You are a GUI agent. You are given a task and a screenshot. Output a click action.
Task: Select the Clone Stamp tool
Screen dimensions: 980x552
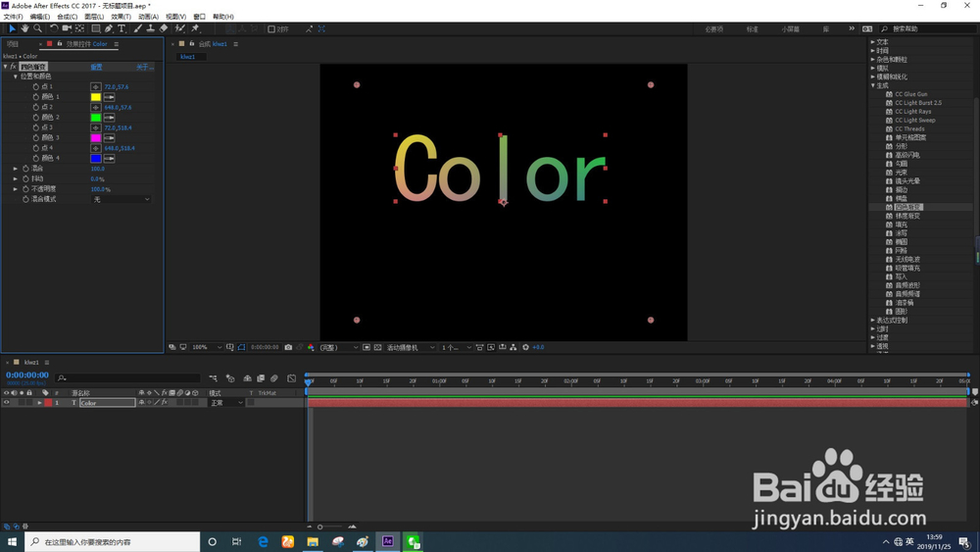pos(151,28)
